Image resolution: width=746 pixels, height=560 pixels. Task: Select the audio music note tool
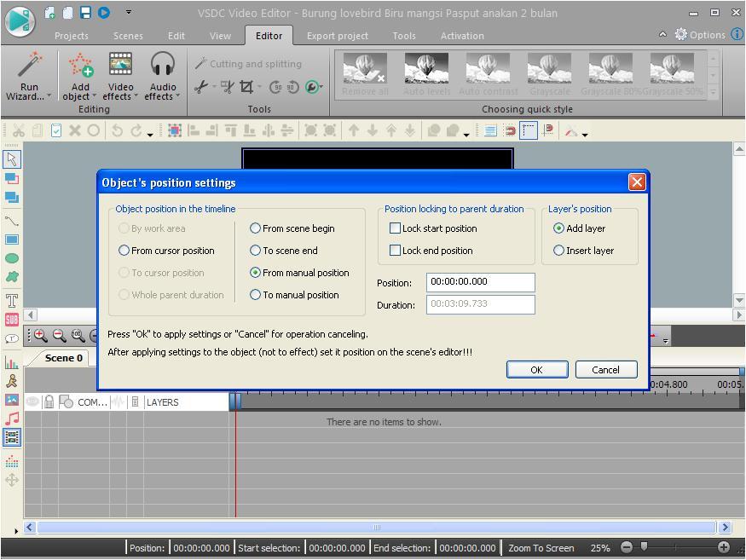[x=11, y=419]
